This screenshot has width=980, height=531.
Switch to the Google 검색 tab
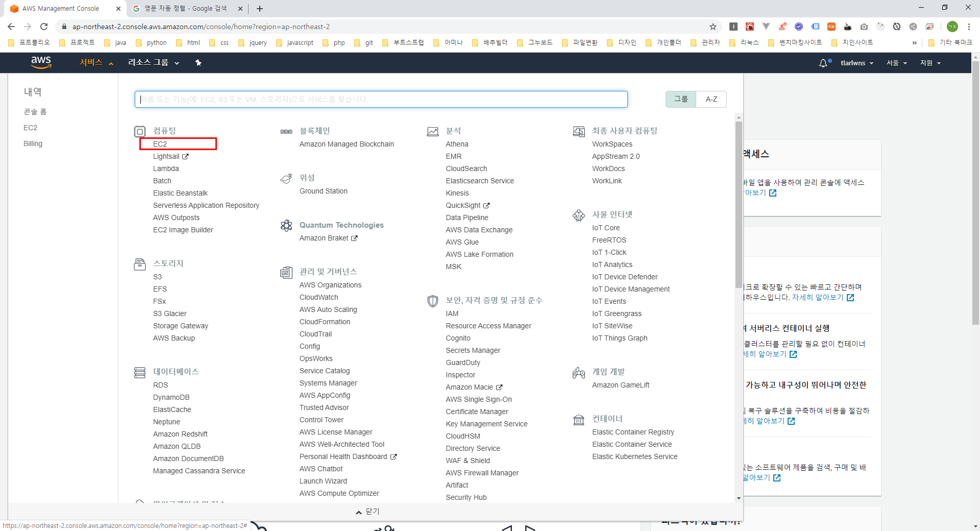tap(186, 9)
